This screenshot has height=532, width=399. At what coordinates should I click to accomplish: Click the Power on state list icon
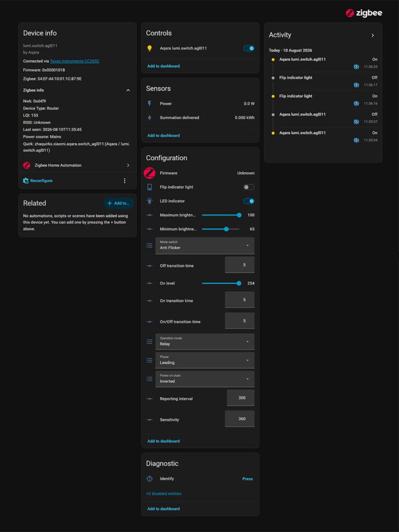(149, 379)
